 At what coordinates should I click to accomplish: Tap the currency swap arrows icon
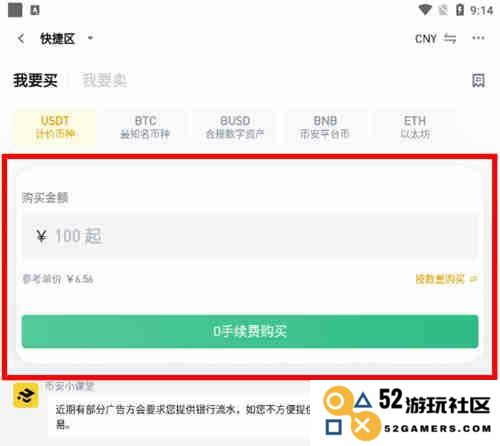point(450,39)
